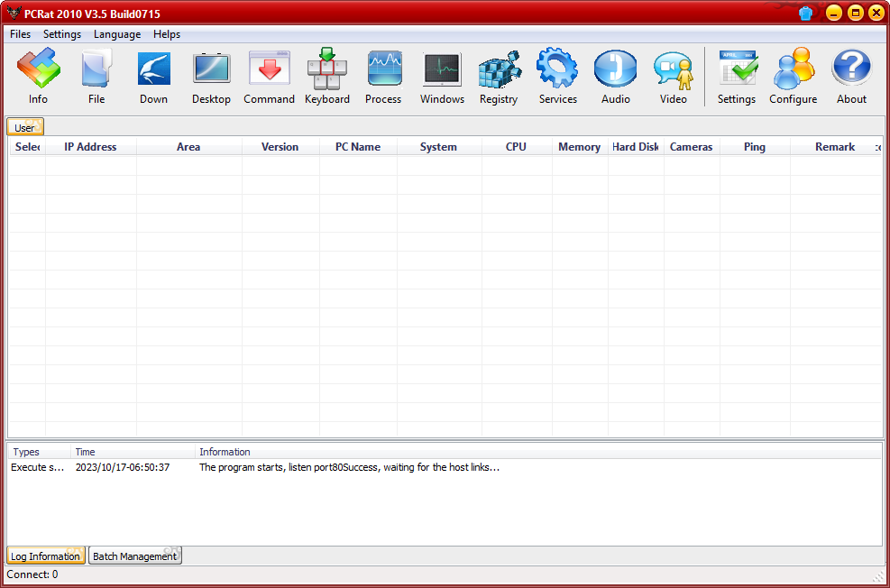
Task: Open the Helps menu
Action: (167, 34)
